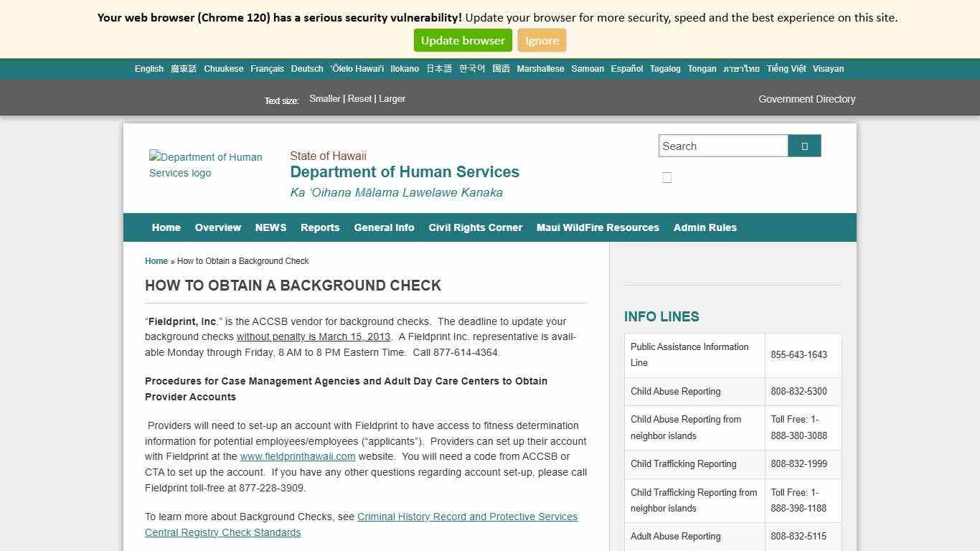980x551 pixels.
Task: Select the ʻŌlelo Hawaiʻi language option
Action: coord(357,68)
